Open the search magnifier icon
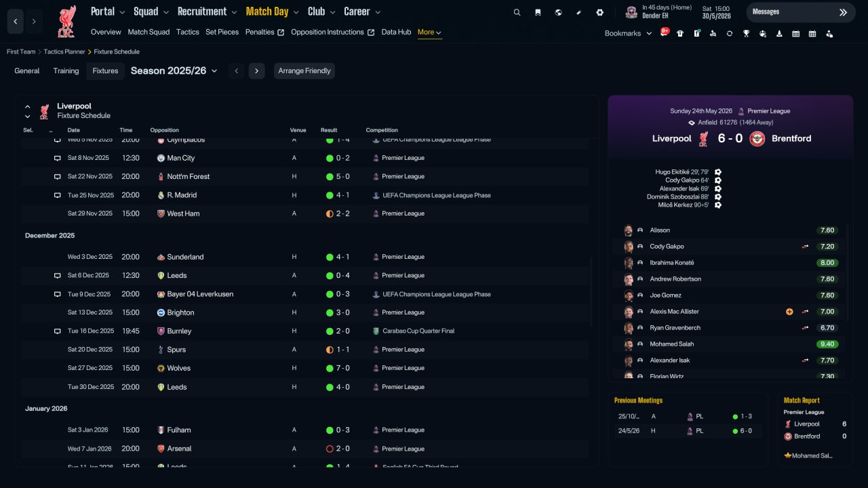Screen dimensions: 868x488 coord(517,12)
